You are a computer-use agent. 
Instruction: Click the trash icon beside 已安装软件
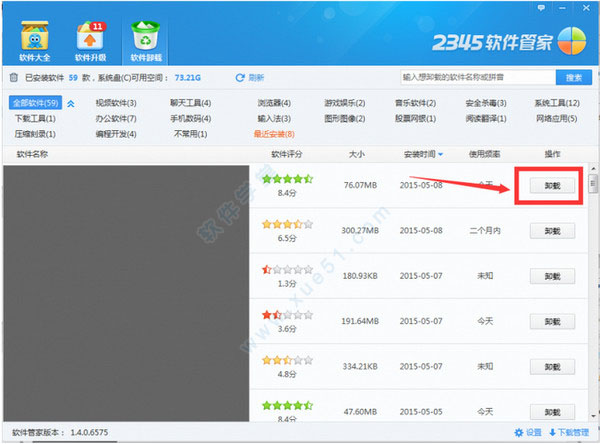tap(14, 77)
